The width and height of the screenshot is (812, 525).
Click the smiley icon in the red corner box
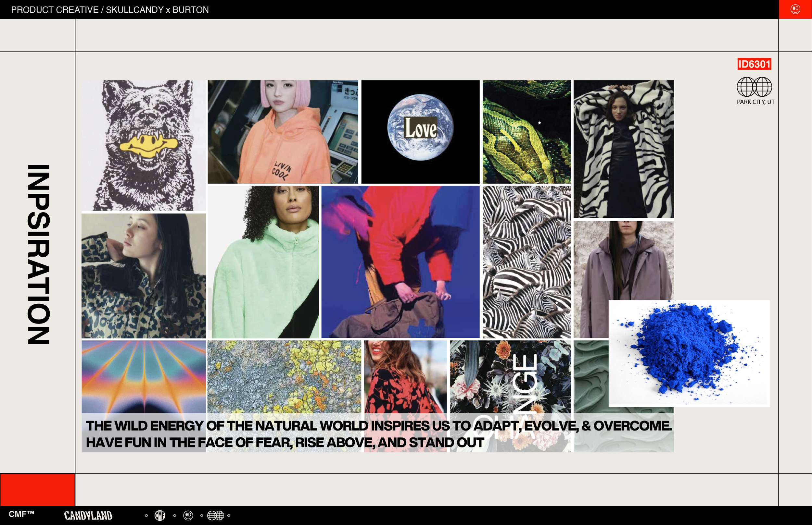coord(795,9)
